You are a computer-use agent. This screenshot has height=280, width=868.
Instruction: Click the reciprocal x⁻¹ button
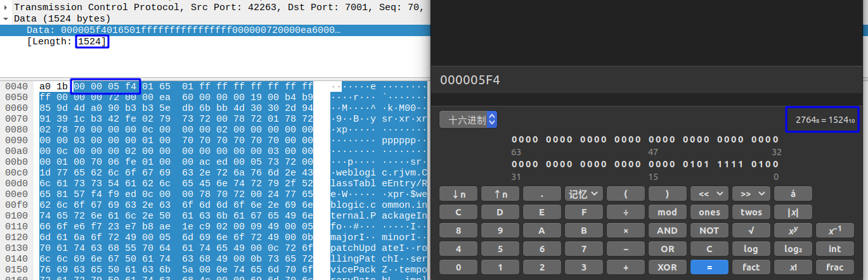[834, 231]
